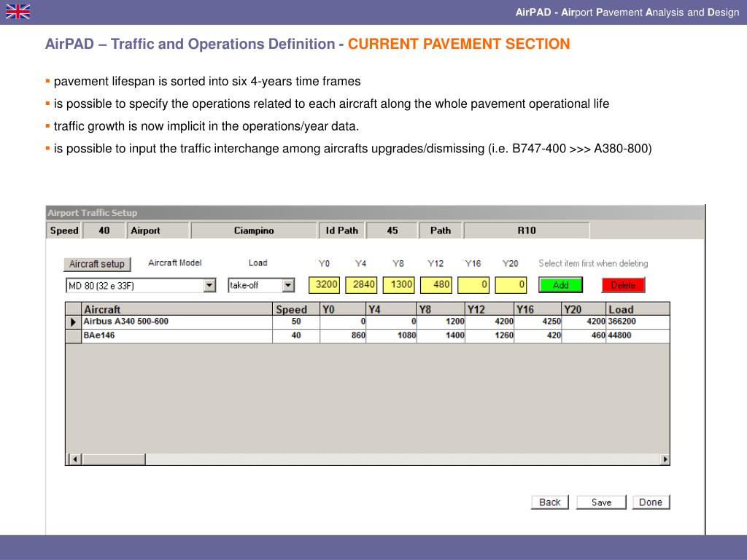Click the Save button

pyautogui.click(x=601, y=502)
